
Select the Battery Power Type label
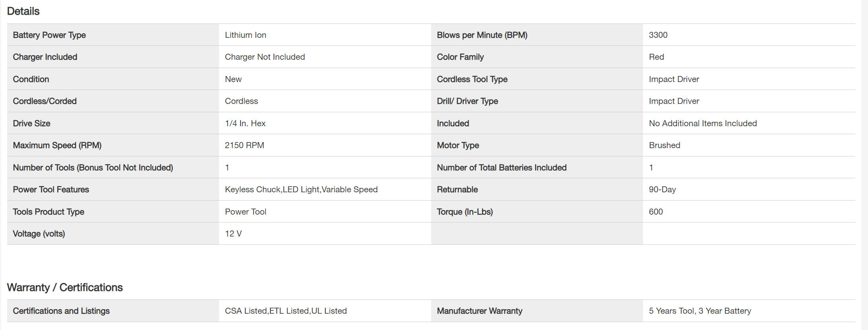[x=49, y=35]
